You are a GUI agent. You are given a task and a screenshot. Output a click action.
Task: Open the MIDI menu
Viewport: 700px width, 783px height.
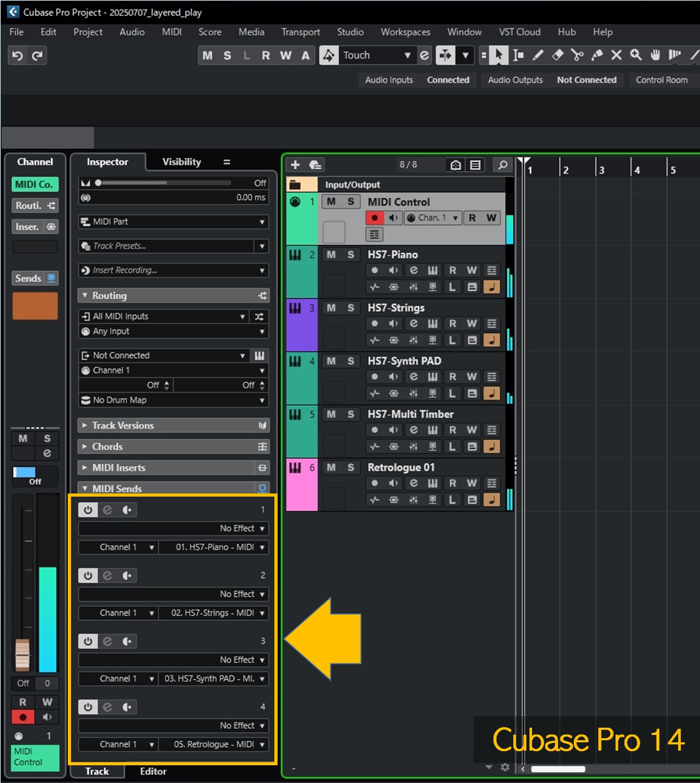tap(172, 32)
